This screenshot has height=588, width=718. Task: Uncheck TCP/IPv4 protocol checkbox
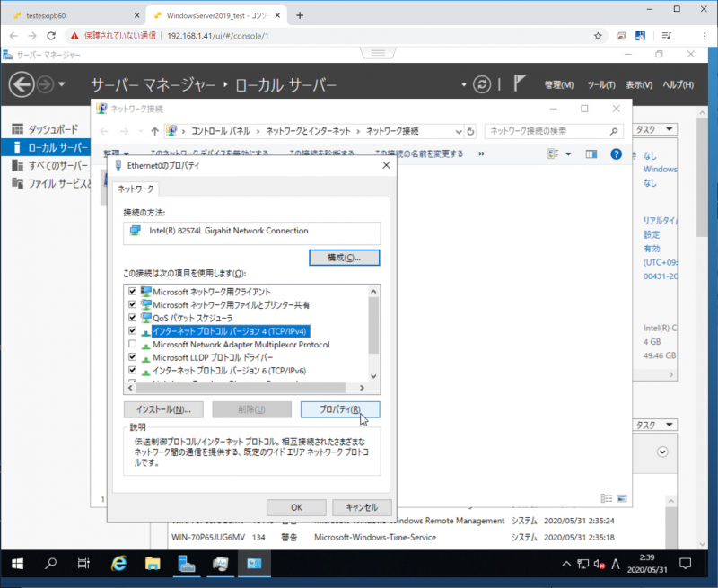pos(132,330)
